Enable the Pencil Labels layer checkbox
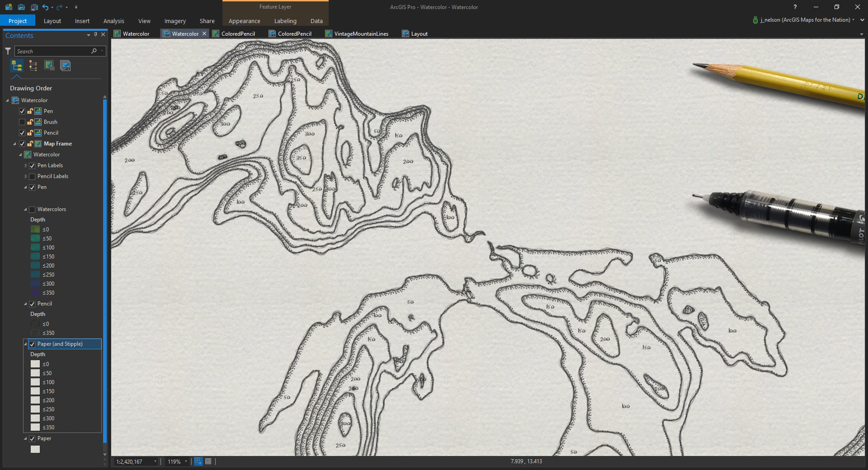This screenshot has height=470, width=868. tap(32, 177)
